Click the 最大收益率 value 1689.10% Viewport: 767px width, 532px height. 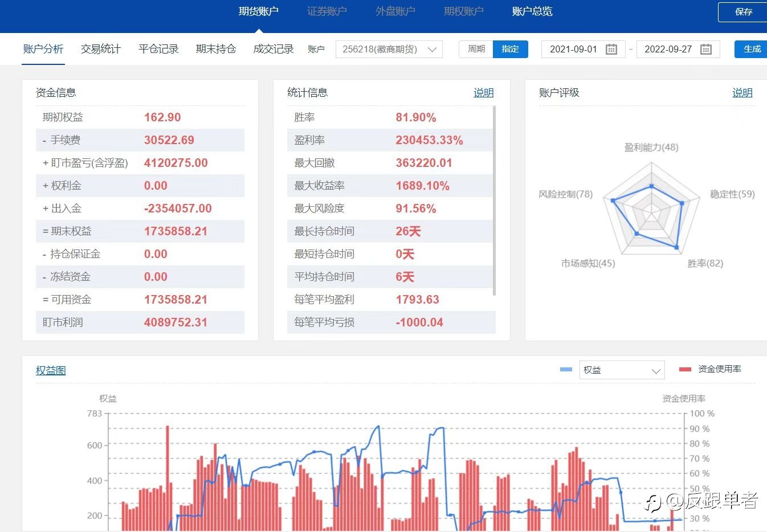pyautogui.click(x=423, y=186)
